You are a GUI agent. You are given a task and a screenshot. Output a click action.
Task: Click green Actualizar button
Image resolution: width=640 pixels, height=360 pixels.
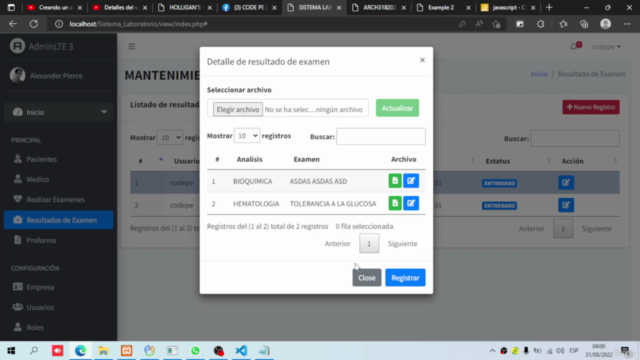click(x=397, y=108)
